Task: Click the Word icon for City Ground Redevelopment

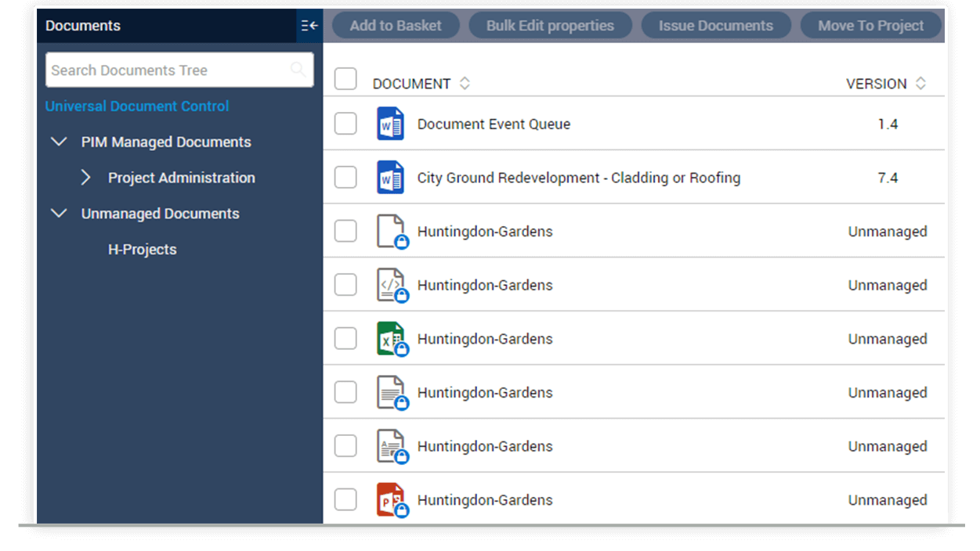Action: tap(390, 177)
